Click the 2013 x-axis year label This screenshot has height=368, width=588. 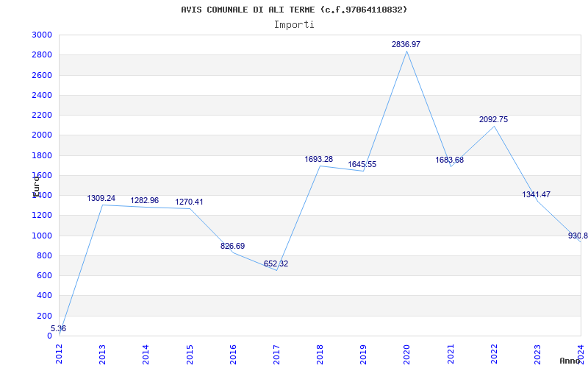(102, 354)
